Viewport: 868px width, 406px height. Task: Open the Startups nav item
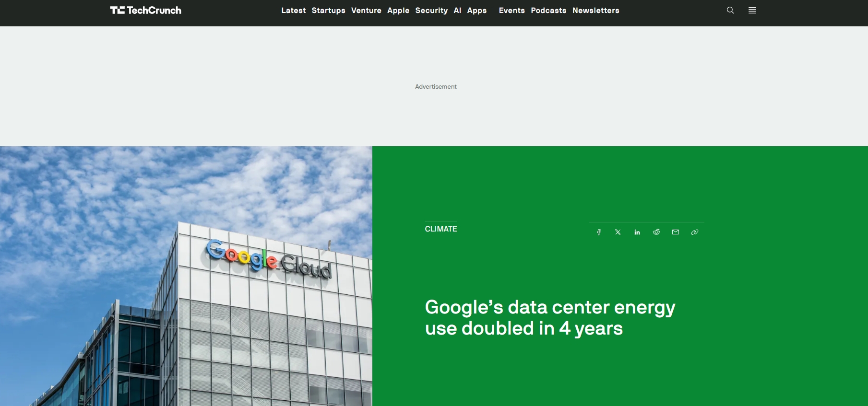point(329,10)
